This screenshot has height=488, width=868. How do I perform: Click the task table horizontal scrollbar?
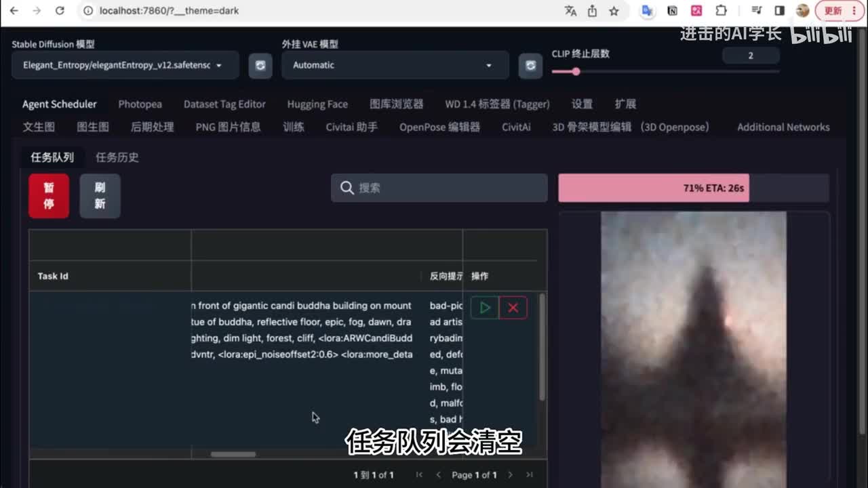tap(233, 454)
